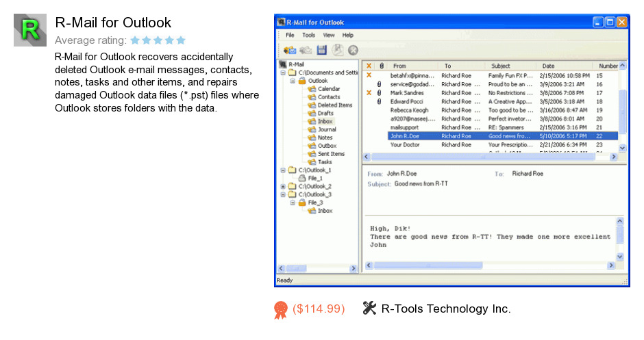Click the Drafts folder icon
Image resolution: width=644 pixels, height=340 pixels.
click(312, 113)
